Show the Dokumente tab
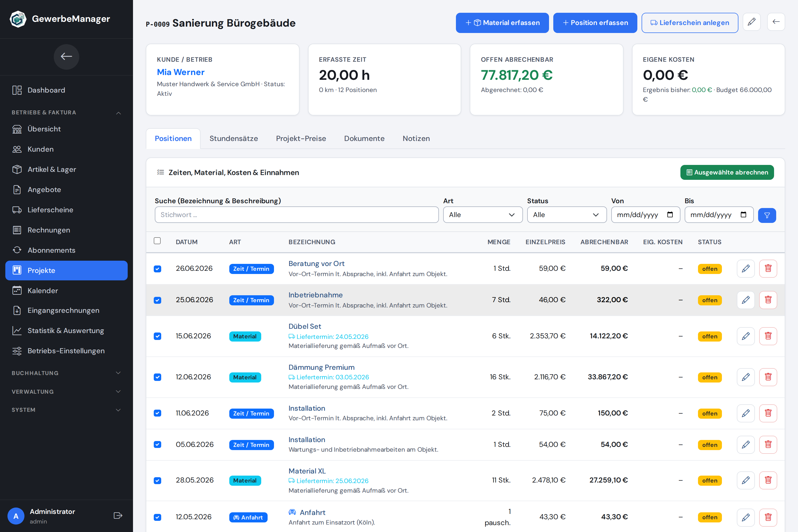The image size is (798, 532). 364,138
